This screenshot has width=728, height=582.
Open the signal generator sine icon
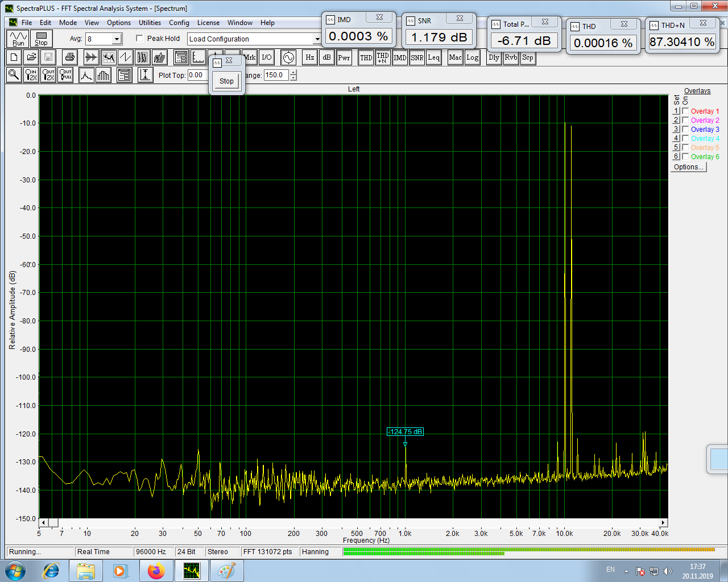point(288,57)
